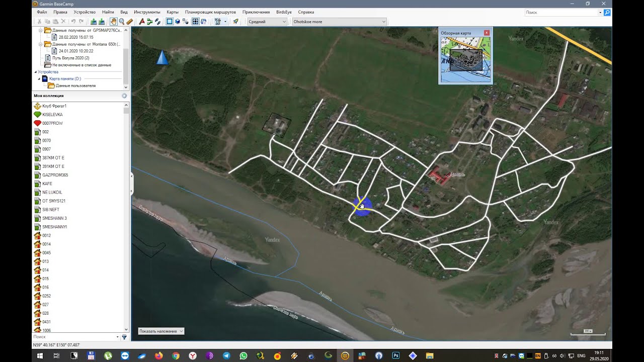Viewport: 644px width, 362px height.
Task: Open the Планировщик маршрутов menu
Action: (x=210, y=12)
